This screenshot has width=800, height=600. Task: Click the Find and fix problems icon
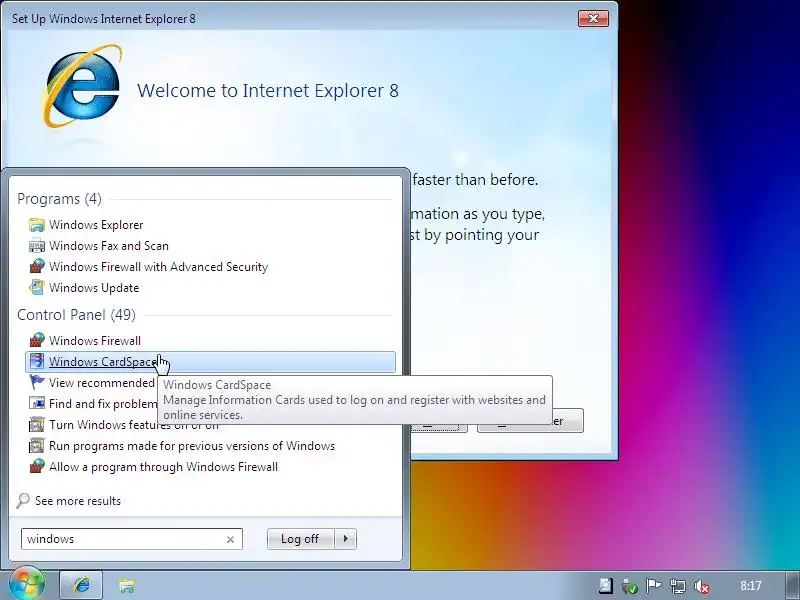point(37,403)
